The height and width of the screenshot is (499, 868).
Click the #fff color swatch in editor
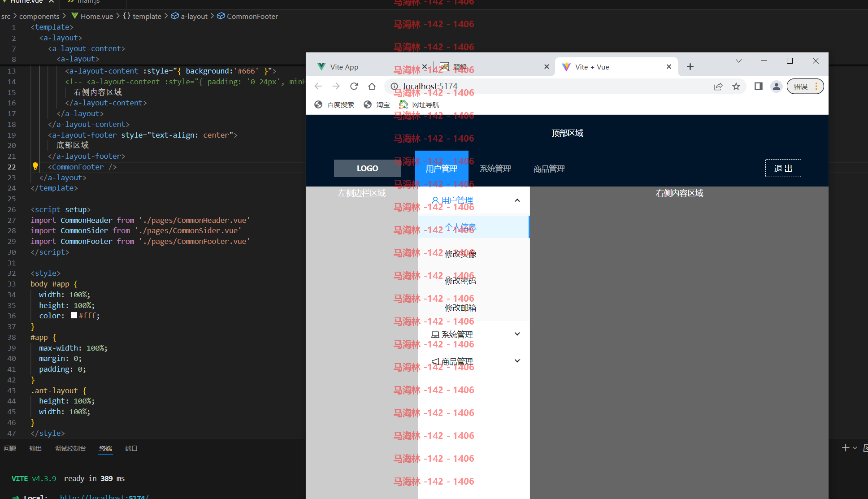pyautogui.click(x=74, y=315)
